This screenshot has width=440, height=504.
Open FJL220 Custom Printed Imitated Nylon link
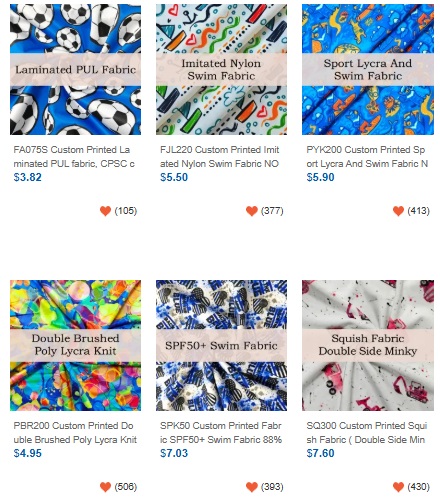(x=220, y=157)
